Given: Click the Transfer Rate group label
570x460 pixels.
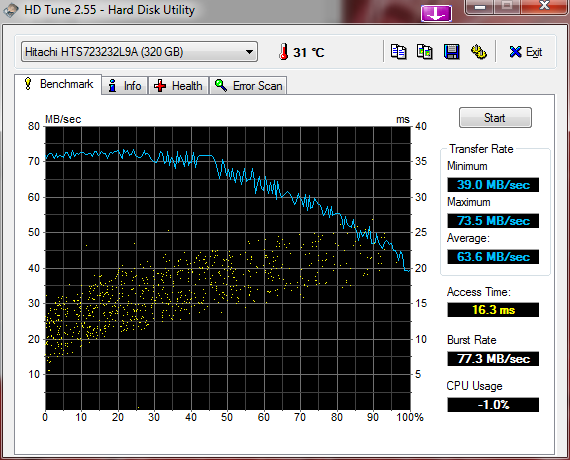Looking at the screenshot, I should point(481,149).
